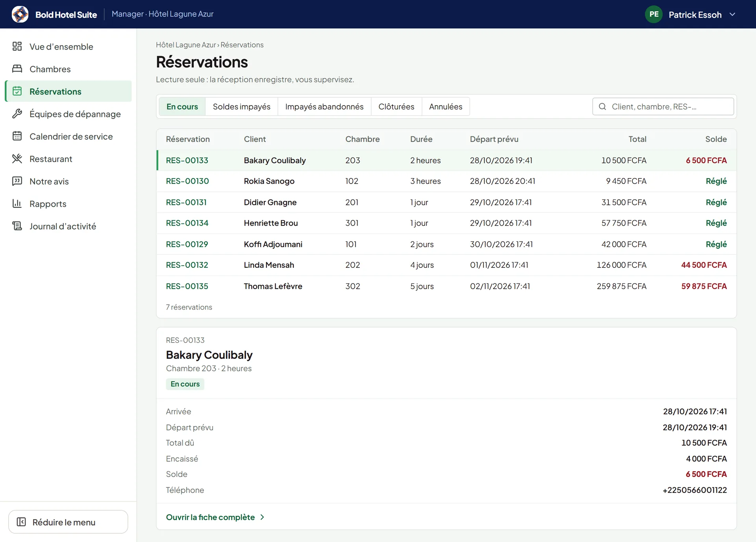The width and height of the screenshot is (756, 542).
Task: Open the Rapports chart icon
Action: (x=17, y=204)
